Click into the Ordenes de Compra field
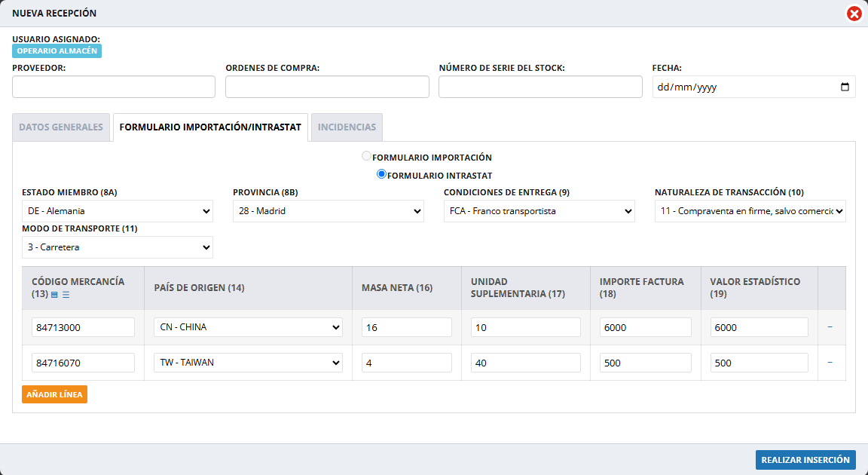The height and width of the screenshot is (475, 868). click(327, 87)
